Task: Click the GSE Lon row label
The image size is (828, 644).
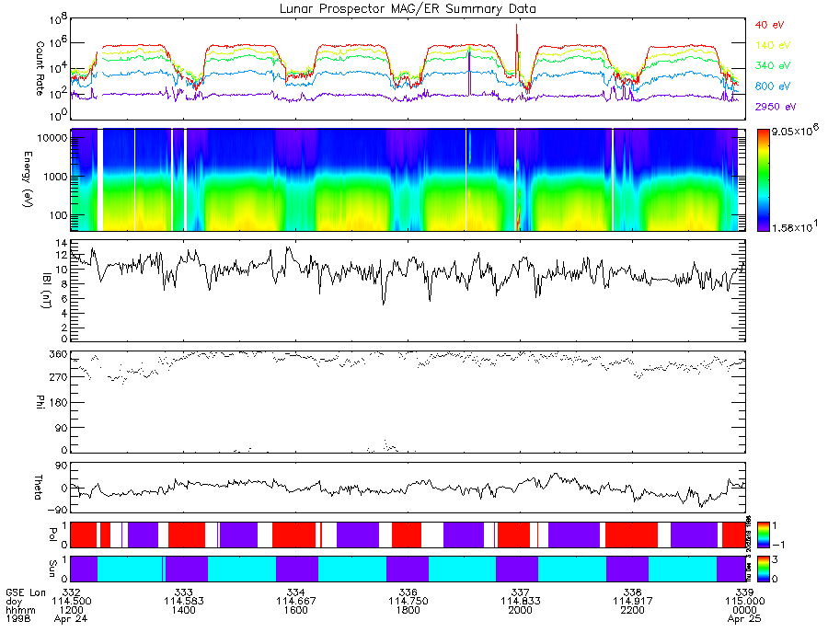Action: pyautogui.click(x=26, y=592)
